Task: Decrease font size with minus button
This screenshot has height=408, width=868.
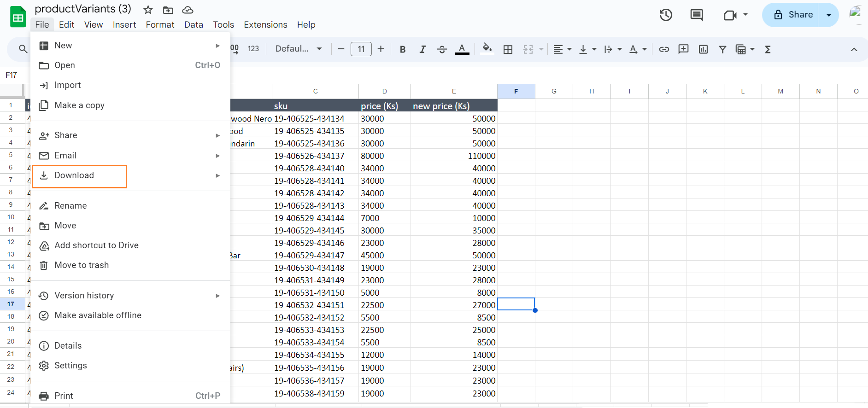Action: (341, 49)
